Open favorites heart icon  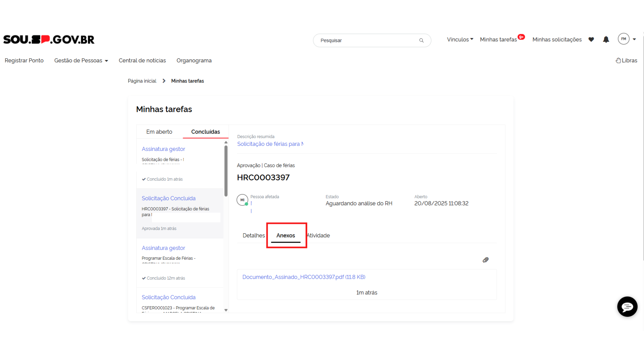click(x=591, y=40)
